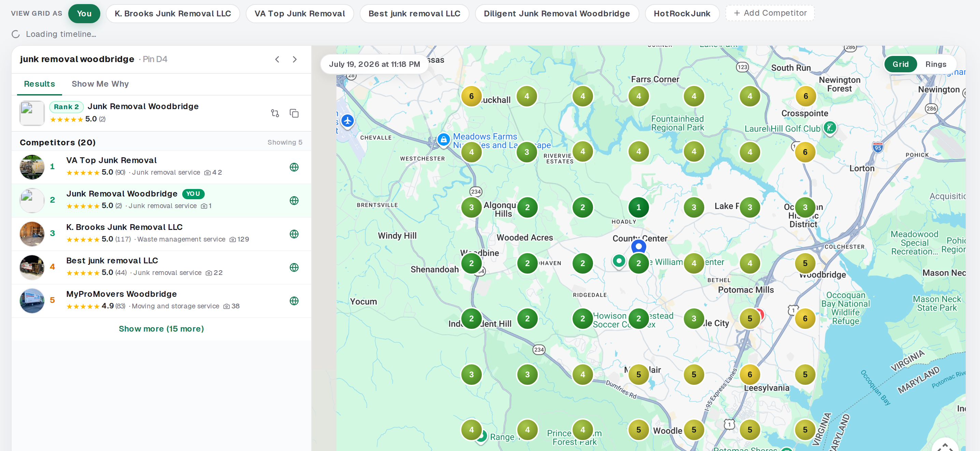Select rank 6 pin above Leesylvania
980x451 pixels.
click(x=749, y=374)
